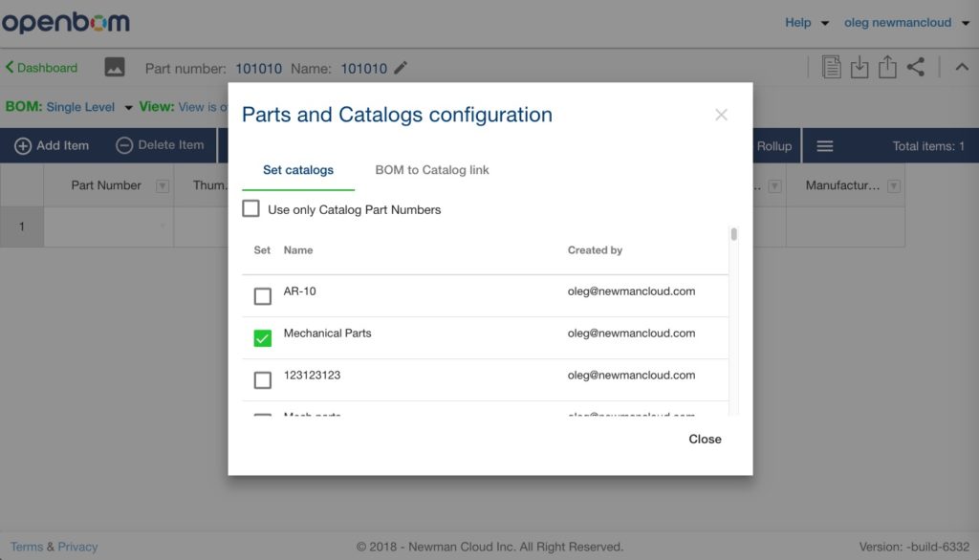Tick the 123123123 catalog checkbox
The image size is (979, 560).
tap(263, 380)
